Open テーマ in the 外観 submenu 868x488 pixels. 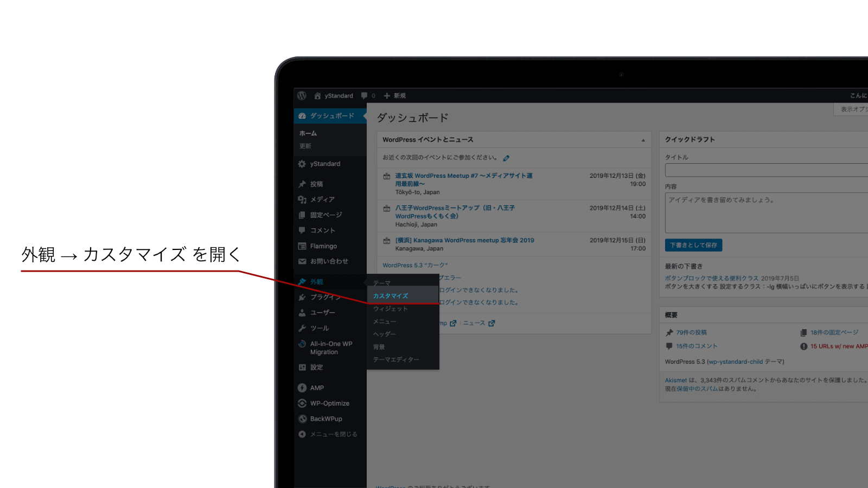(382, 283)
